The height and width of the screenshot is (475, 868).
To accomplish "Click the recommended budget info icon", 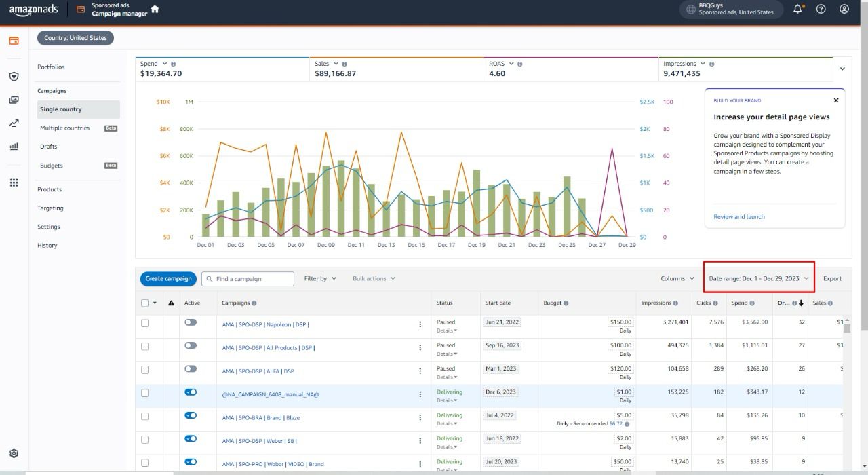I will tap(627, 424).
